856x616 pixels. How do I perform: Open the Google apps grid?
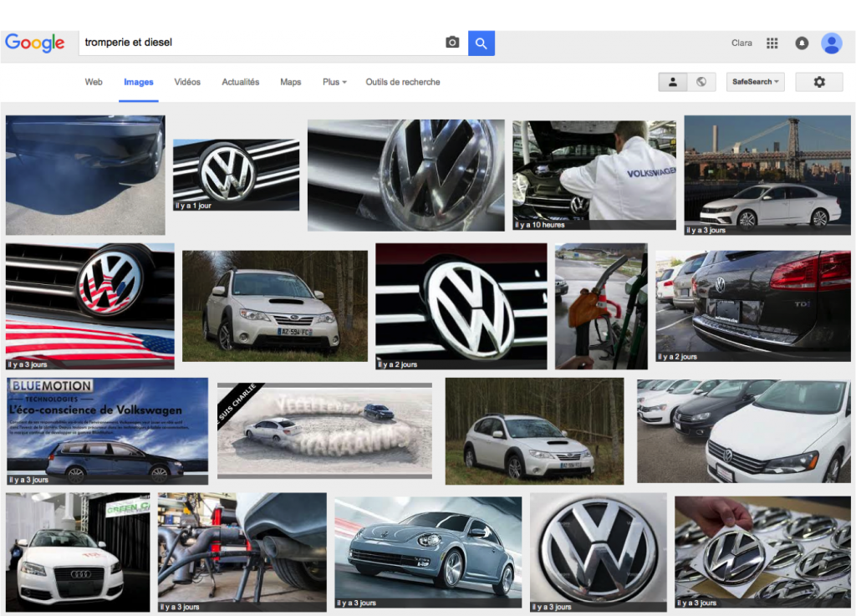point(772,43)
